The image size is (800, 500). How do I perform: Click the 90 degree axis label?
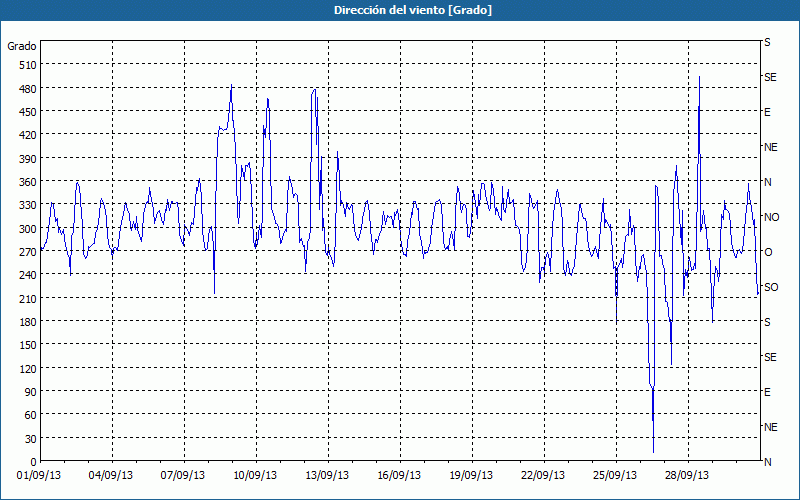tap(31, 391)
